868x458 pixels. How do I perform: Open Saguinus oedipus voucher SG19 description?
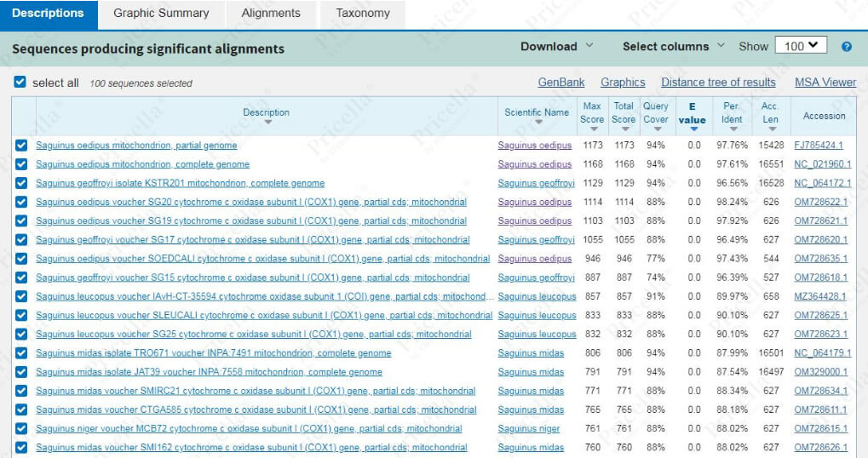tap(251, 220)
